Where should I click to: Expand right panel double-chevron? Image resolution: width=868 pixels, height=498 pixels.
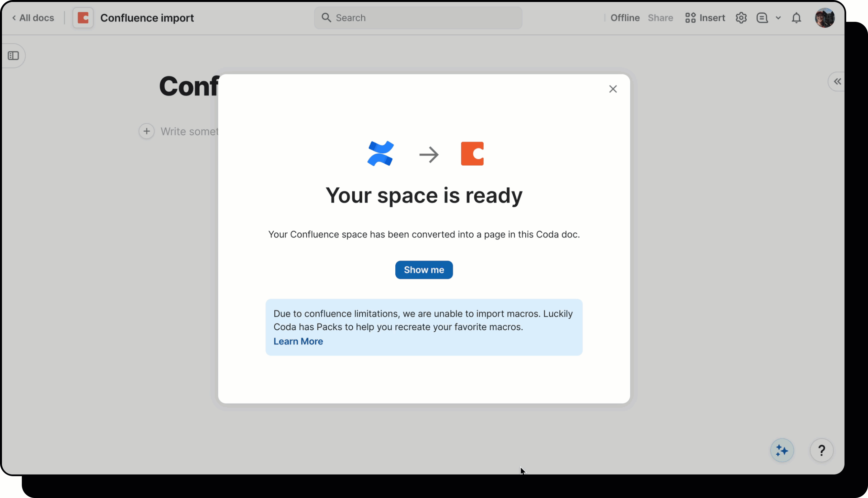pyautogui.click(x=837, y=81)
